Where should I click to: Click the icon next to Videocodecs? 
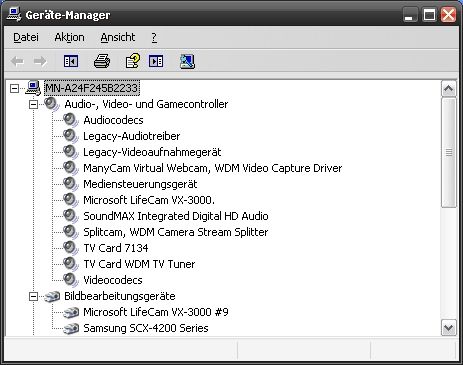(x=71, y=280)
